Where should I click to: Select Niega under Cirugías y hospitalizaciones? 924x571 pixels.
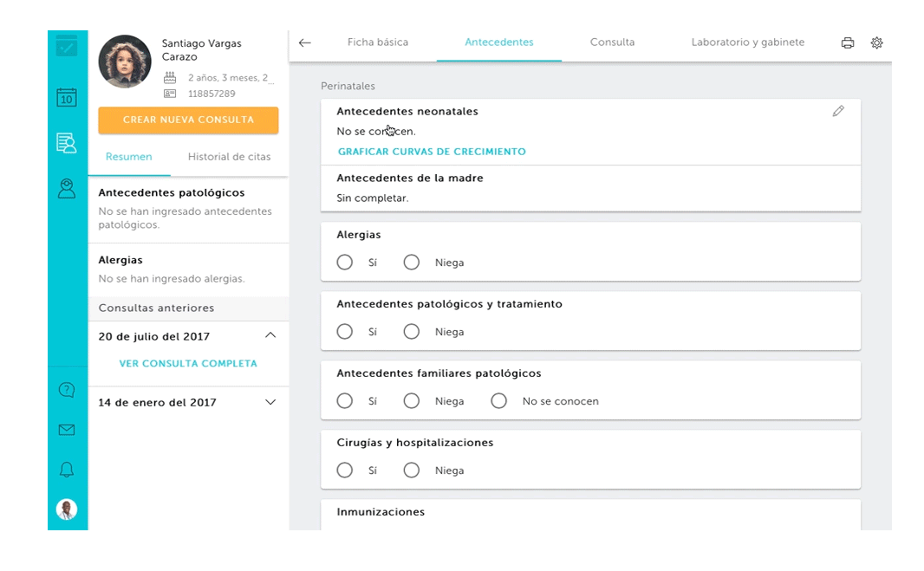click(x=412, y=470)
